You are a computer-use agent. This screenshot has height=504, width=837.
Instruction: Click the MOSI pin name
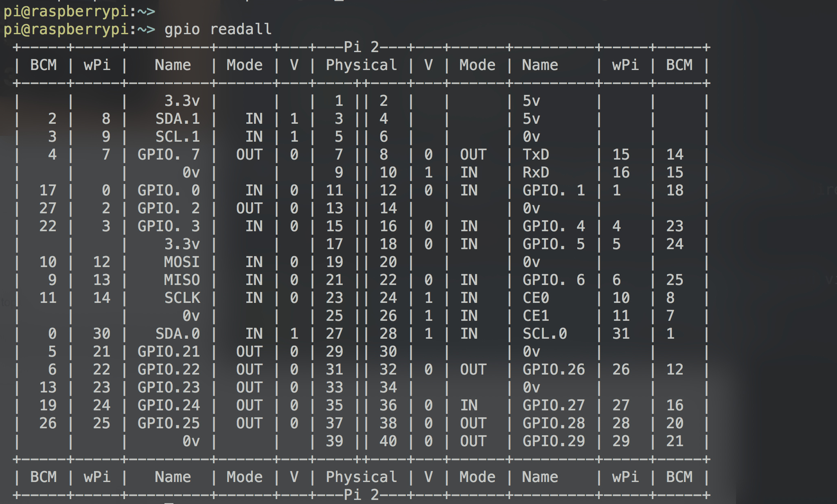point(182,262)
